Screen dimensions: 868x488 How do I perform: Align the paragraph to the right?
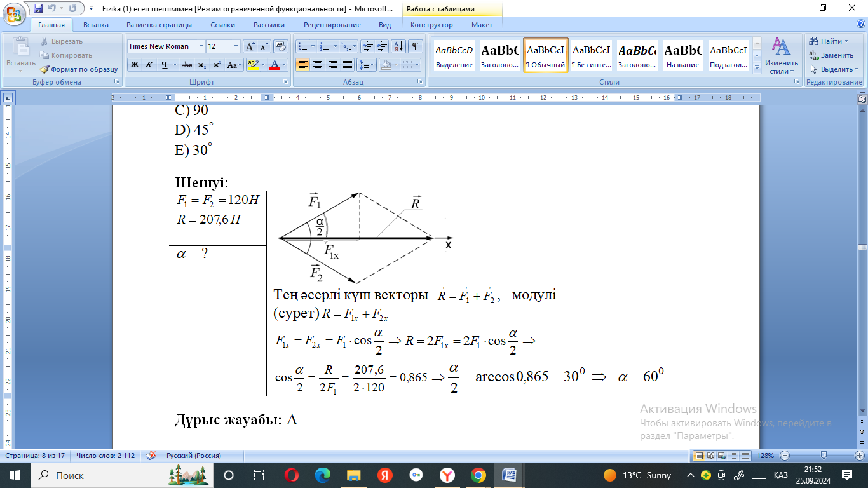pyautogui.click(x=332, y=65)
